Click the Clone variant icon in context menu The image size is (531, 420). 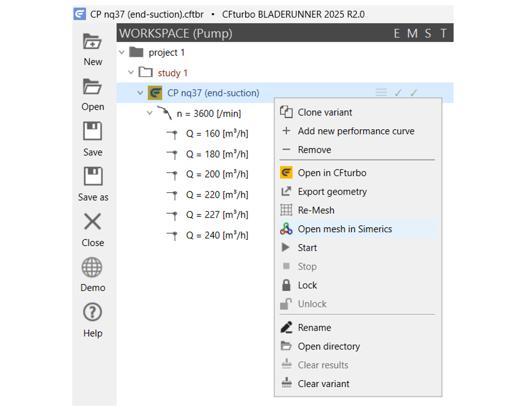pos(286,112)
